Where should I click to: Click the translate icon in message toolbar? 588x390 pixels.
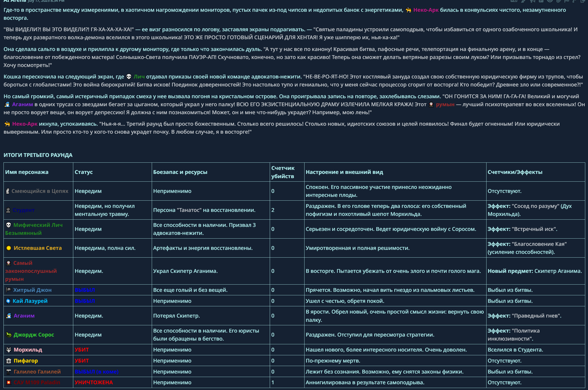pyautogui.click(x=514, y=1)
